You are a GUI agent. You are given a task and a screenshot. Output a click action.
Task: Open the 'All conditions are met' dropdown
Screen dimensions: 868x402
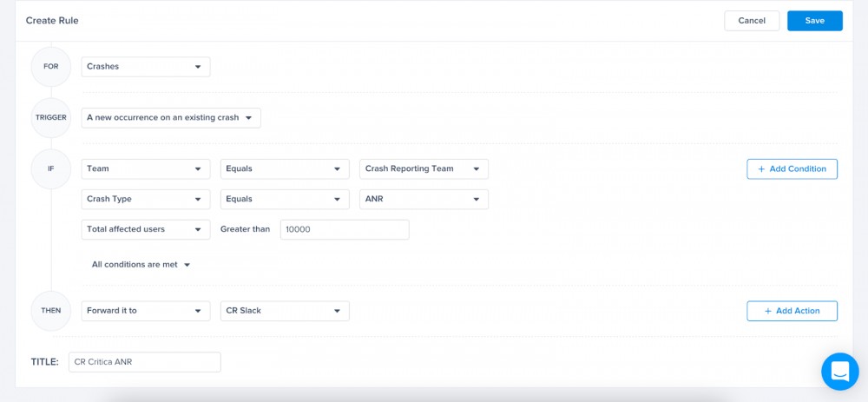pos(141,265)
